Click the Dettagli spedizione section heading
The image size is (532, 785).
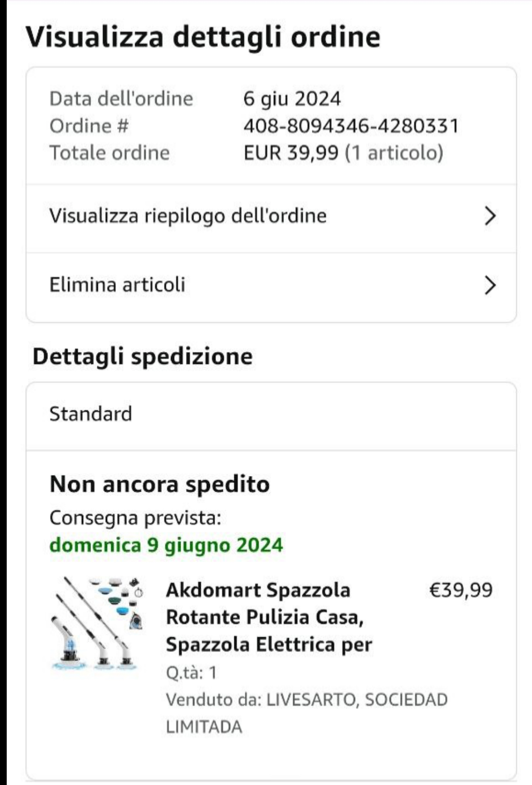click(x=142, y=356)
